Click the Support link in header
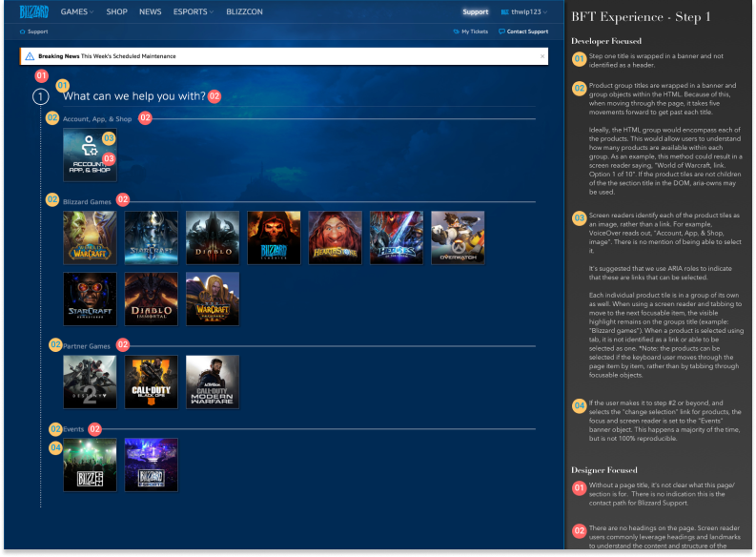Image resolution: width=756 pixels, height=557 pixels. 476,11
